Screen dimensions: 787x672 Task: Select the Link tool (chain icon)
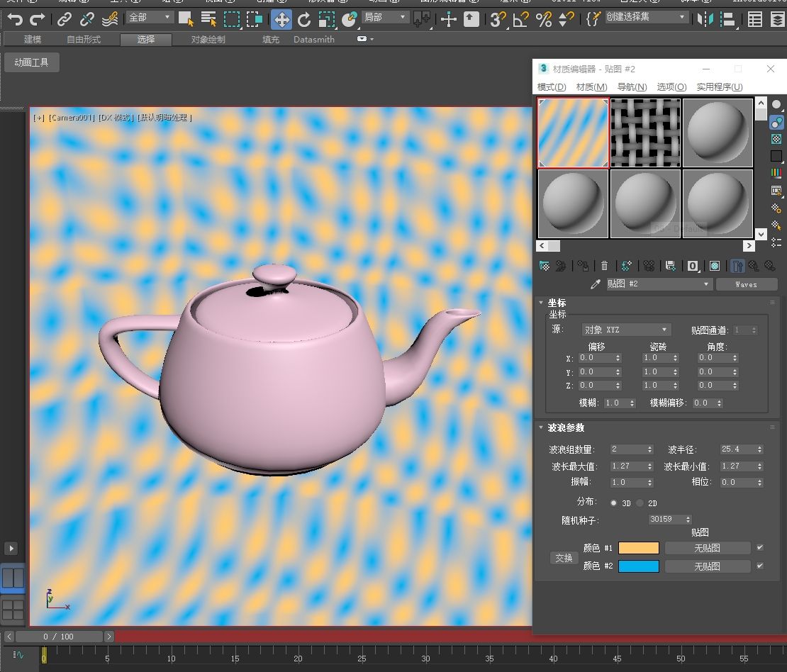coord(65,20)
